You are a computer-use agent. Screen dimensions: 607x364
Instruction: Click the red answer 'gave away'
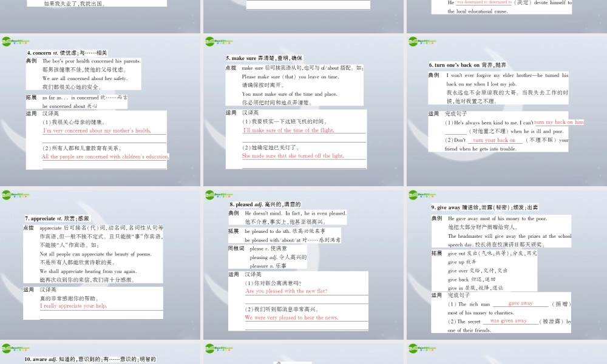click(520, 303)
